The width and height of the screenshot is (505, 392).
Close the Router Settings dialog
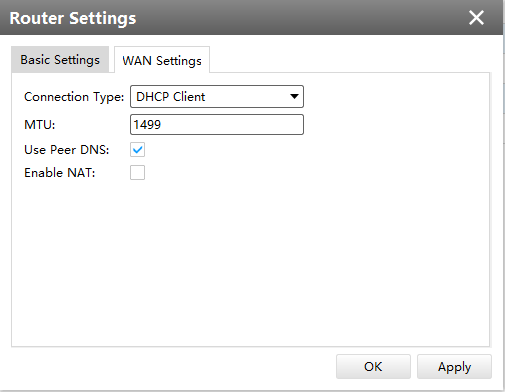pos(476,18)
